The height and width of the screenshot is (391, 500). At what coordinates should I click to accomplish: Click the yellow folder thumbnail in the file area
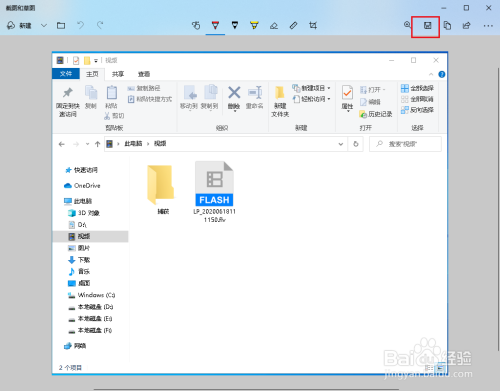coord(161,184)
